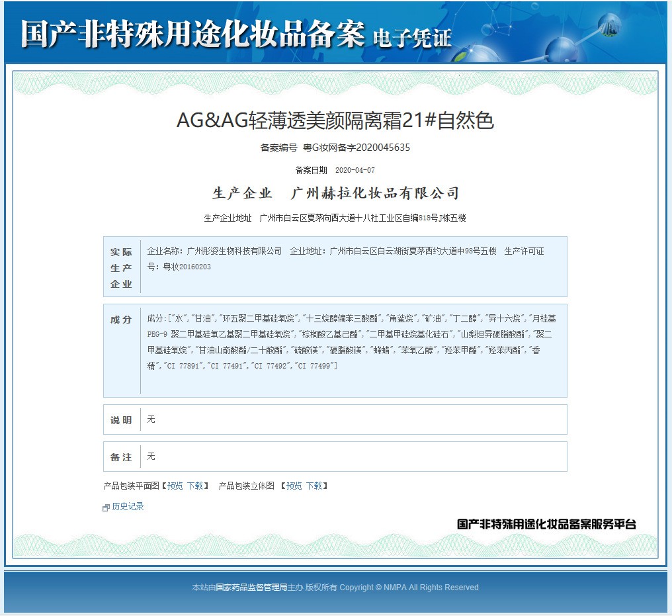Click the 实际生产企业 section label
Image resolution: width=672 pixels, height=616 pixels.
coord(121,268)
